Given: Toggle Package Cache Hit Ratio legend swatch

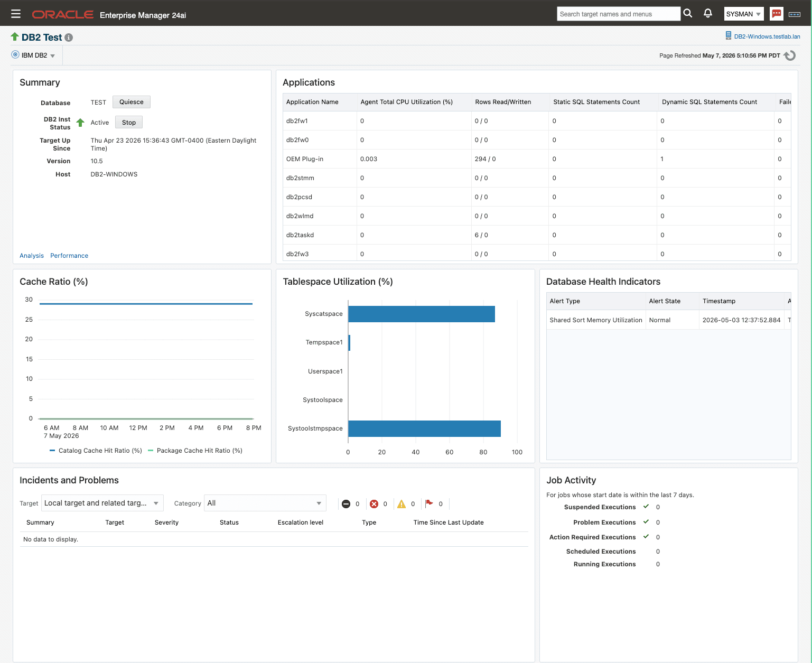Looking at the screenshot, I should (151, 451).
